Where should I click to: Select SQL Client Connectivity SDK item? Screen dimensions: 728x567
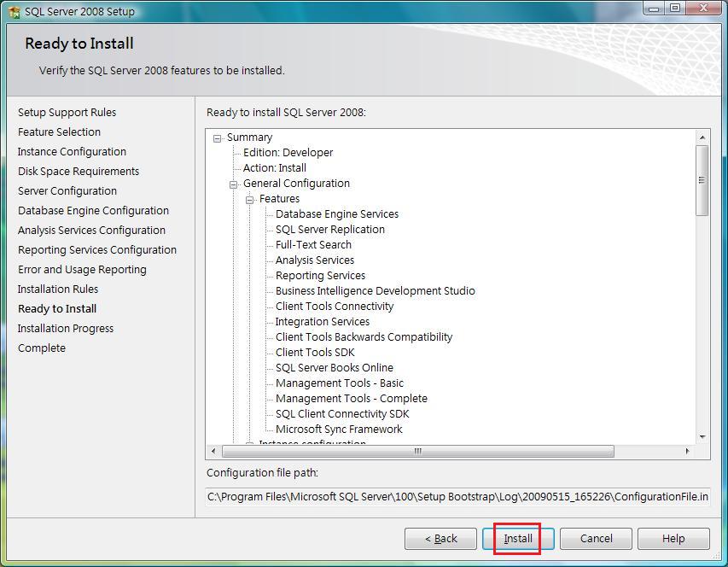click(x=342, y=414)
